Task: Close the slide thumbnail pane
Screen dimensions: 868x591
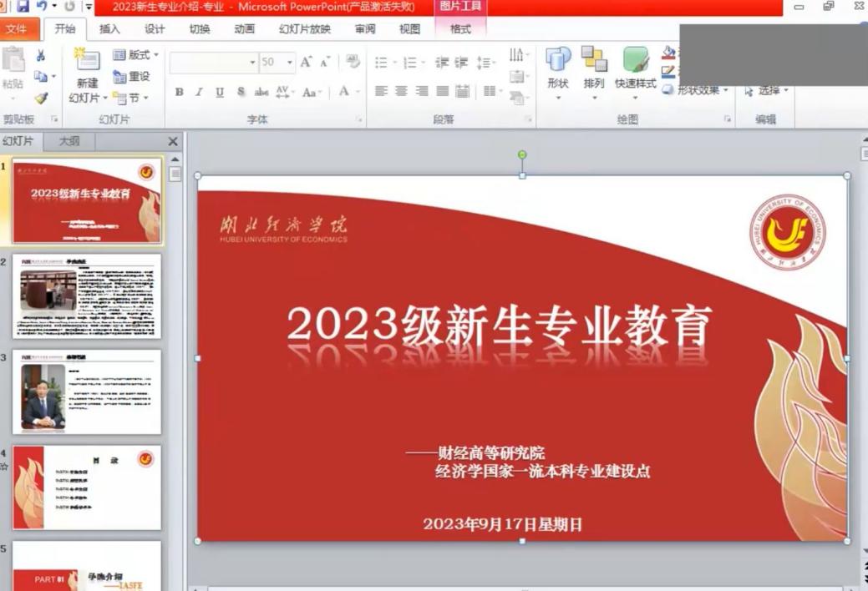Action: 173,142
